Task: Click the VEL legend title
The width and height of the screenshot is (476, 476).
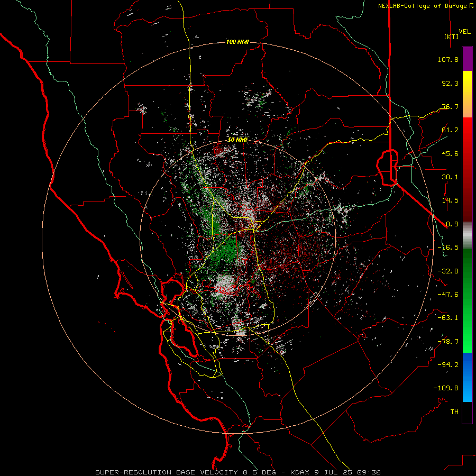Action: click(464, 32)
